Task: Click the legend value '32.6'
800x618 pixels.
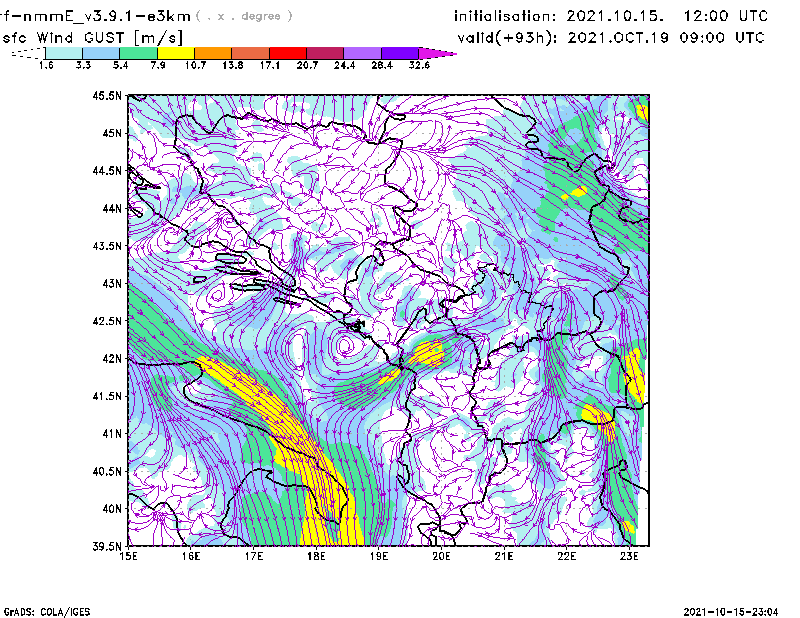Action: pos(419,65)
